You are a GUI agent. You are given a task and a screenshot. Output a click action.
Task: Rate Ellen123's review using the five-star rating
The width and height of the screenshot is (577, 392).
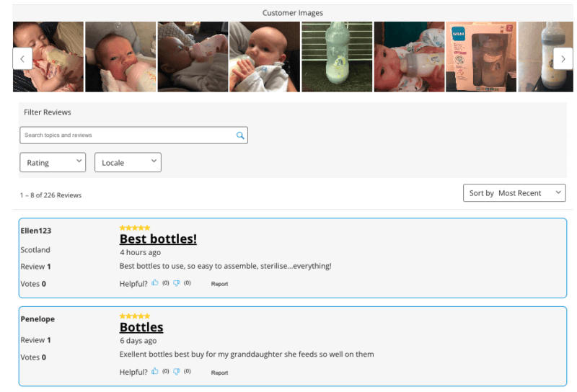tap(135, 228)
